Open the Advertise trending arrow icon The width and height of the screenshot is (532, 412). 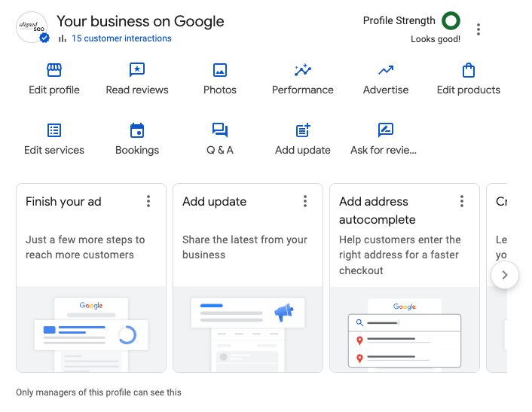[x=386, y=70]
